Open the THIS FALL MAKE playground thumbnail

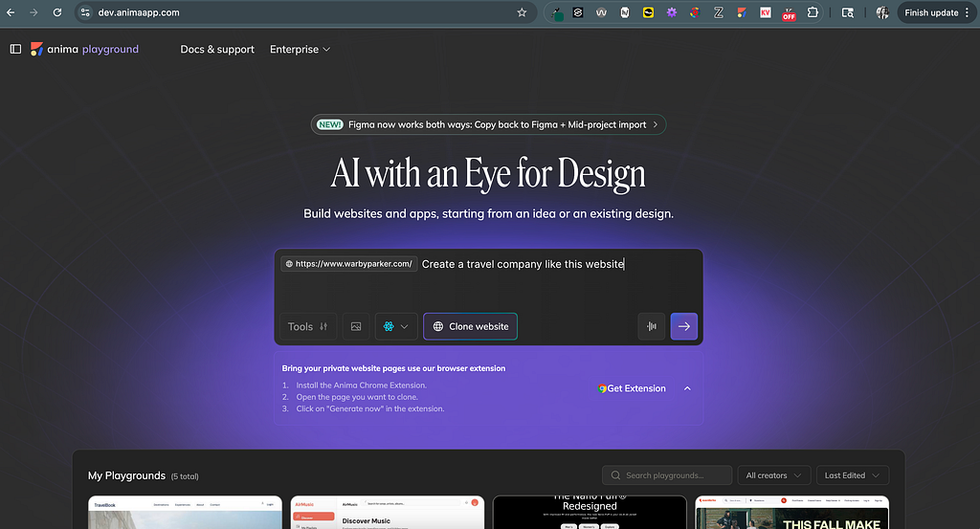click(x=791, y=512)
